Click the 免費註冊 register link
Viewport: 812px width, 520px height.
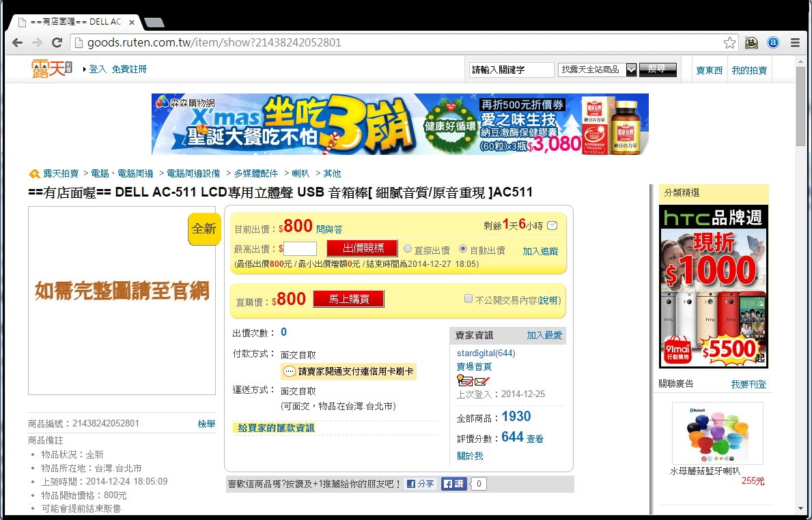pyautogui.click(x=130, y=69)
